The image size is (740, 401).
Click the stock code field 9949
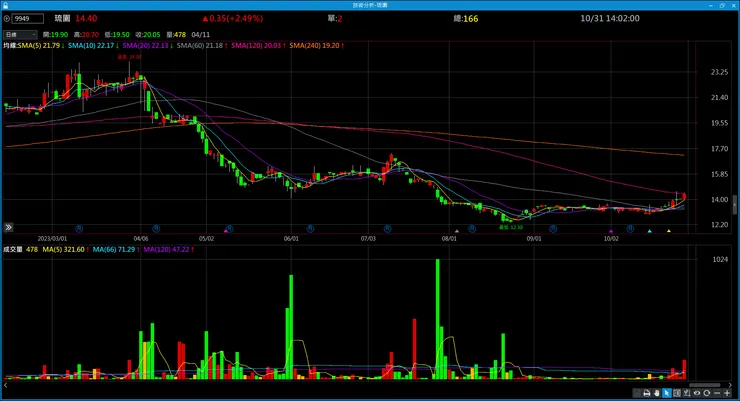point(28,19)
